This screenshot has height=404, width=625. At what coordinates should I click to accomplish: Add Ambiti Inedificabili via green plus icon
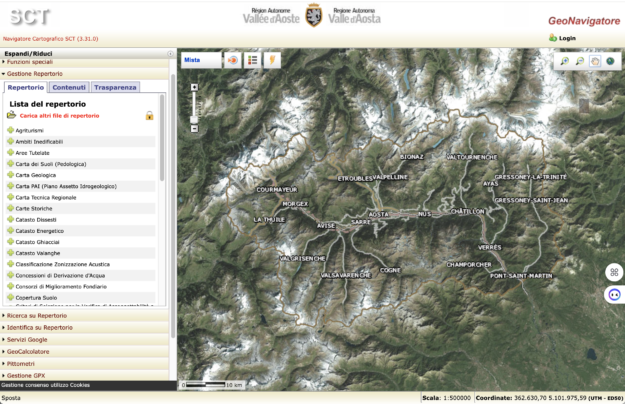(11, 141)
